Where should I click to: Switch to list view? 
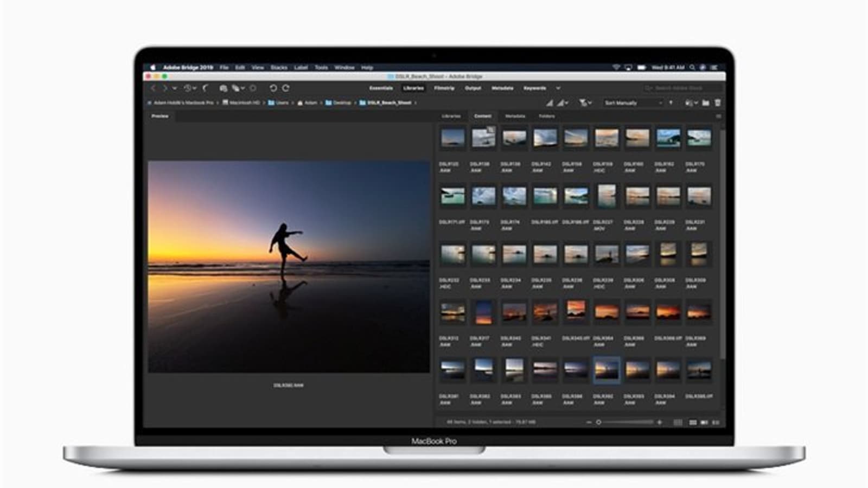coord(716,422)
